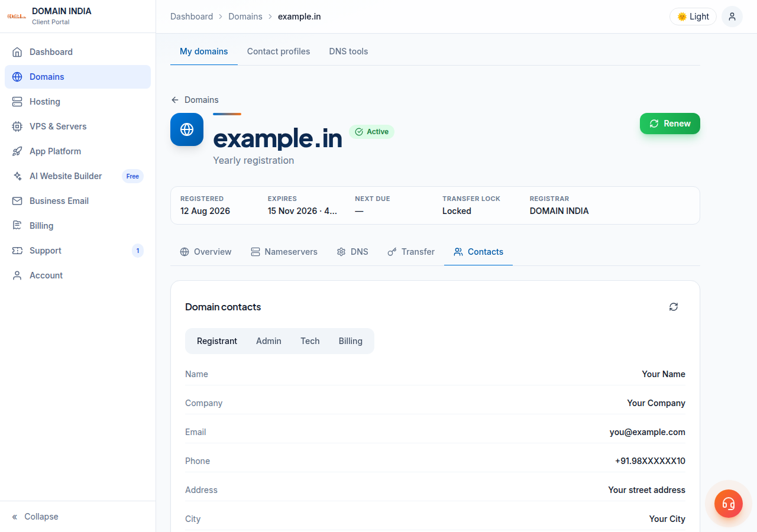The width and height of the screenshot is (757, 532).
Task: Switch to the DNS tools tab
Action: [348, 51]
